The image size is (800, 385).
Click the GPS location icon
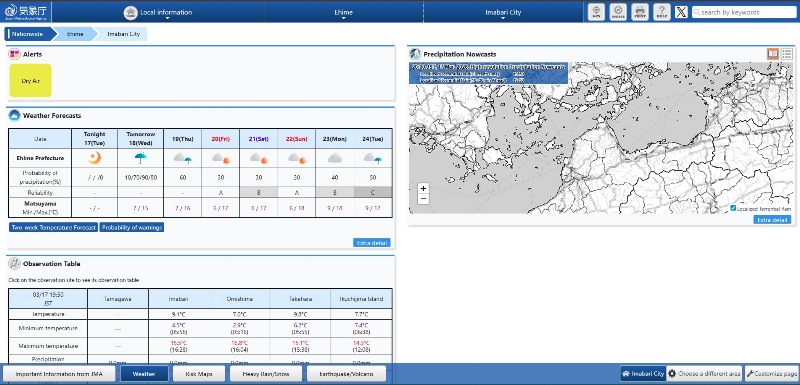click(x=596, y=12)
